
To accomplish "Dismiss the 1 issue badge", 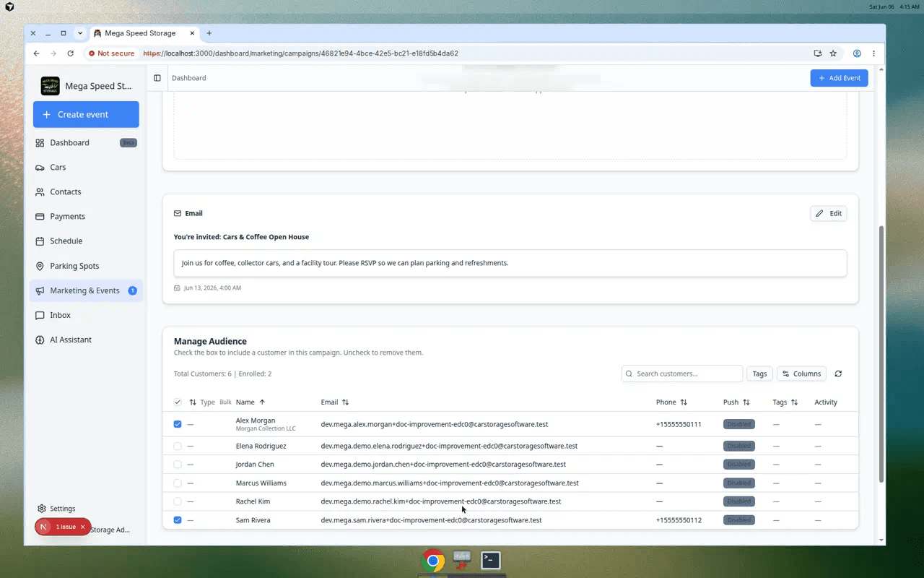I will (83, 527).
